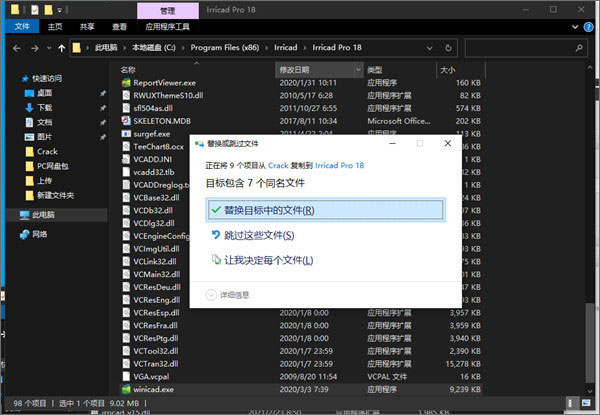This screenshot has height=415, width=600.
Task: Click the search input field
Action: [526, 48]
